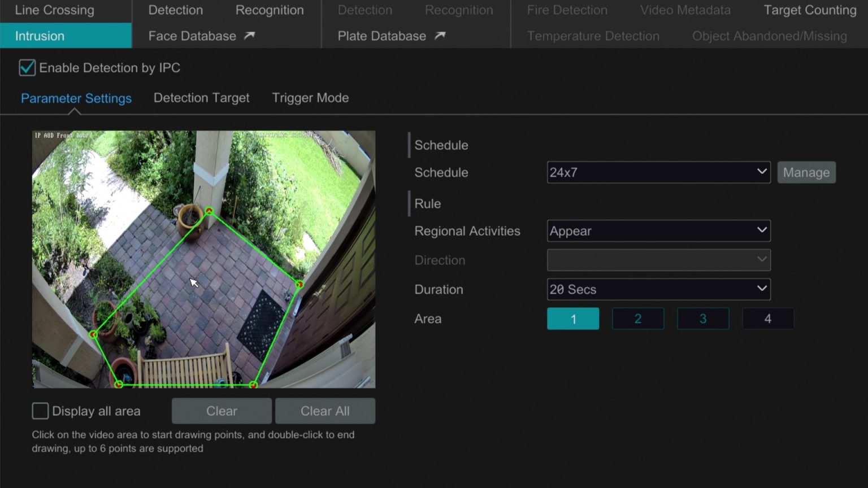This screenshot has width=868, height=488.
Task: Click Clear All to remove all areas
Action: click(325, 411)
